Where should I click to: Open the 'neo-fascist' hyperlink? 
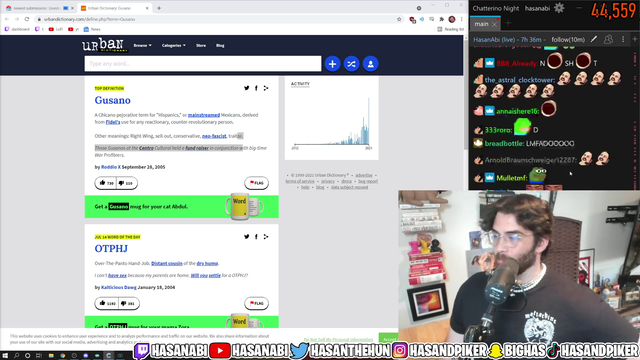click(x=214, y=136)
